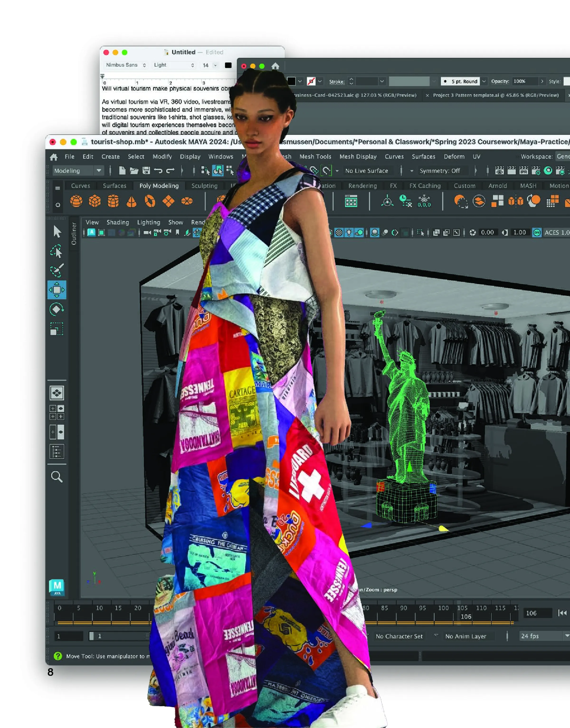Pick the Paint Selection tool
Image resolution: width=570 pixels, height=728 pixels.
pyautogui.click(x=57, y=271)
